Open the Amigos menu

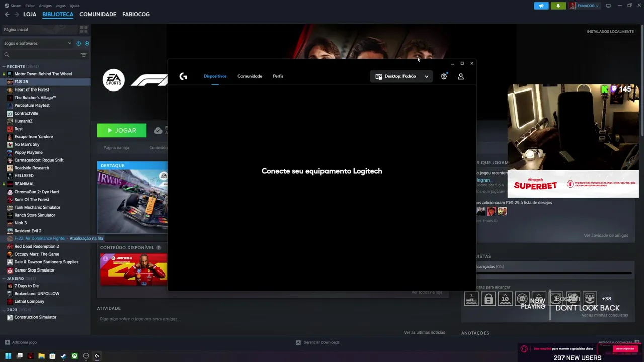45,6
